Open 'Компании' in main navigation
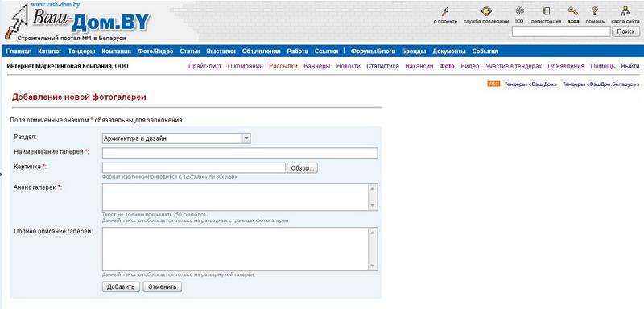Viewport: 644px width, 309px height. pos(116,51)
